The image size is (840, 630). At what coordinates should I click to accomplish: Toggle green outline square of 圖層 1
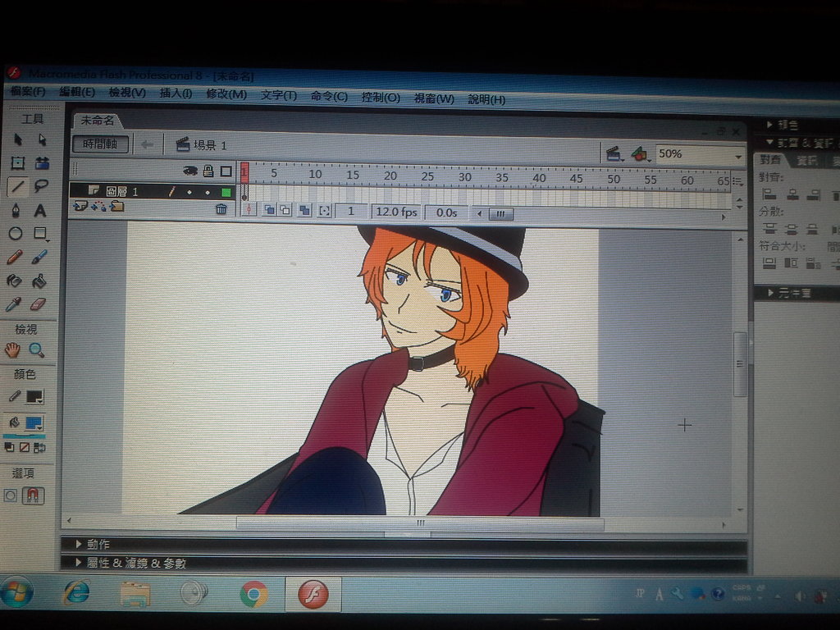(226, 192)
